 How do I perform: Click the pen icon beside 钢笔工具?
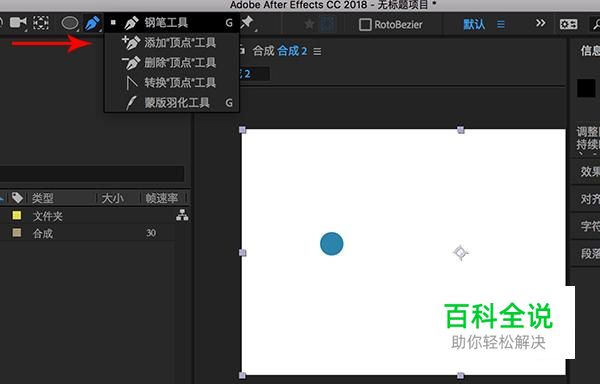coord(131,23)
